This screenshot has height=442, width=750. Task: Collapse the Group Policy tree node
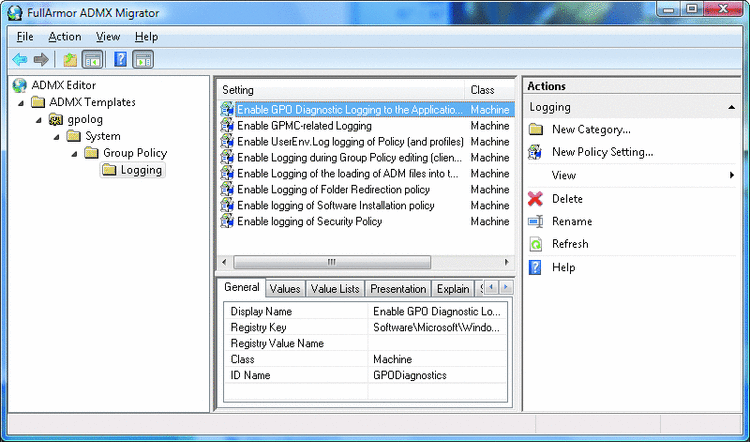coord(75,154)
